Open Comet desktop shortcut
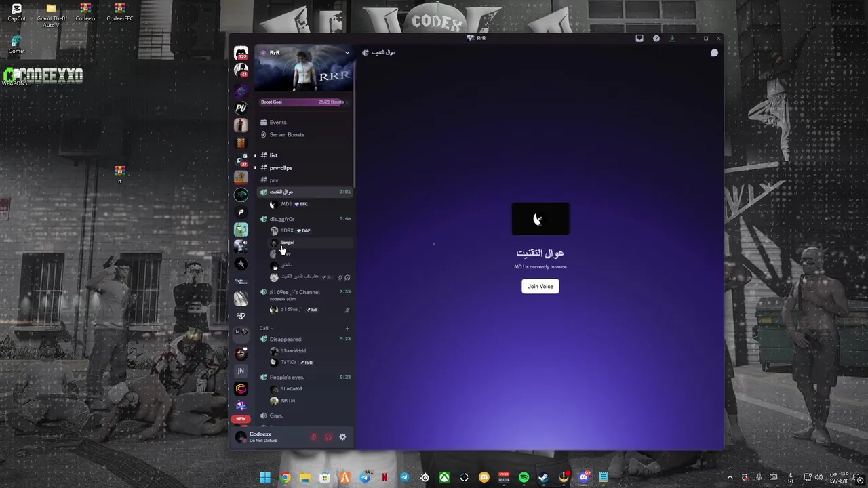 click(16, 45)
